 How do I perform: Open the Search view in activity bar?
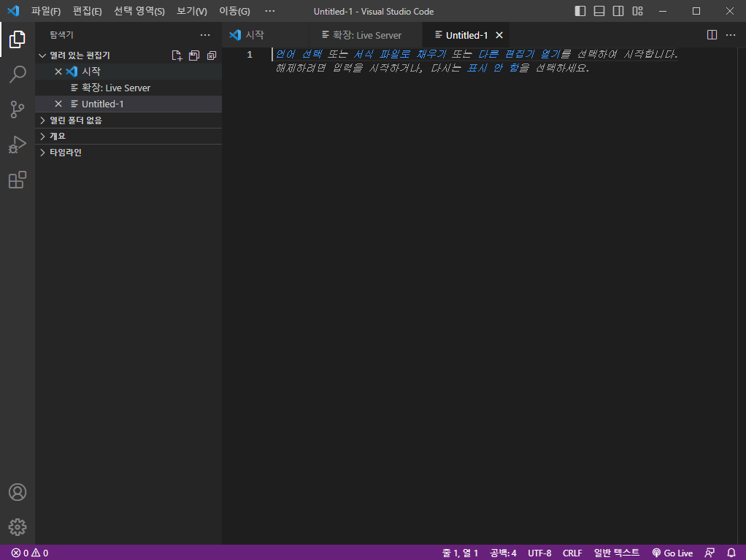(17, 74)
